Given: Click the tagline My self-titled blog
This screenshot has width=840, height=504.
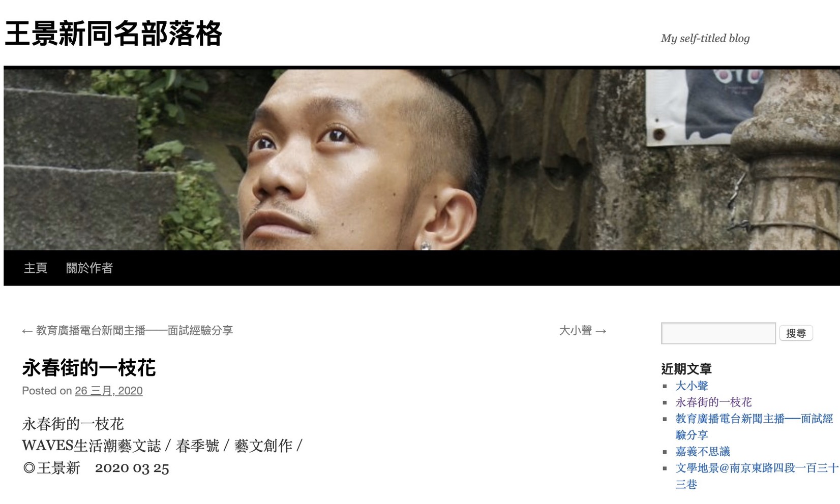Looking at the screenshot, I should (x=705, y=38).
